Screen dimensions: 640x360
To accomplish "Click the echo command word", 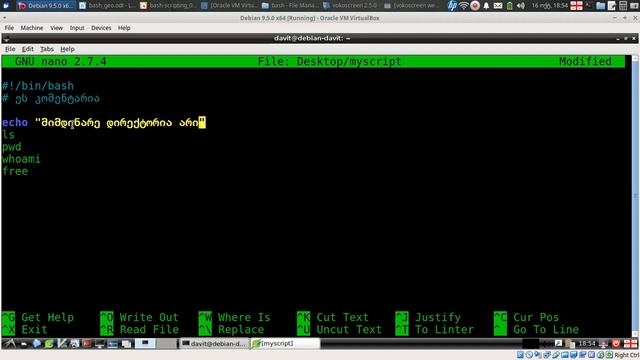I will pos(15,122).
